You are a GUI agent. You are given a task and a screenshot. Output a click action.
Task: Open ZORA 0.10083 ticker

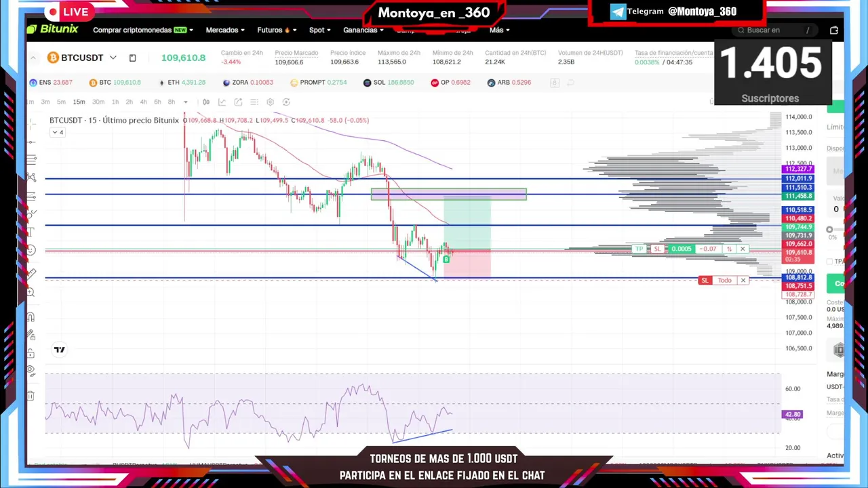point(248,83)
